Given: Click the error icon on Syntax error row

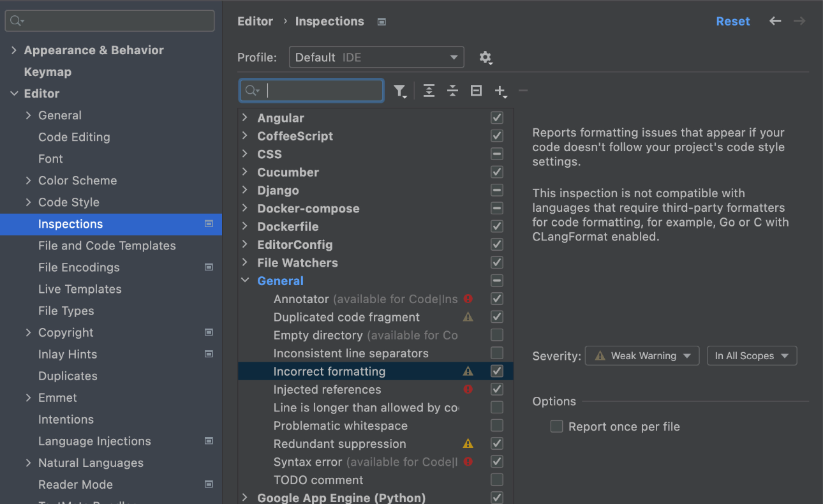Looking at the screenshot, I should (x=468, y=461).
